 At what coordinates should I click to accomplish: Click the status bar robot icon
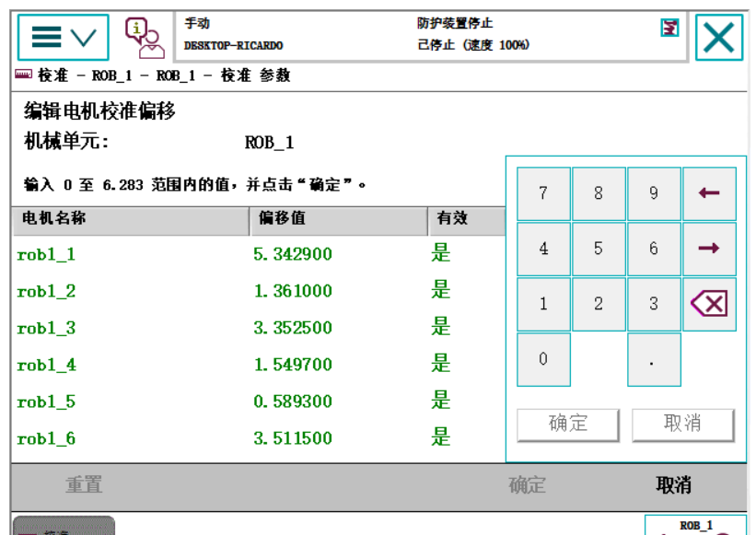click(669, 28)
